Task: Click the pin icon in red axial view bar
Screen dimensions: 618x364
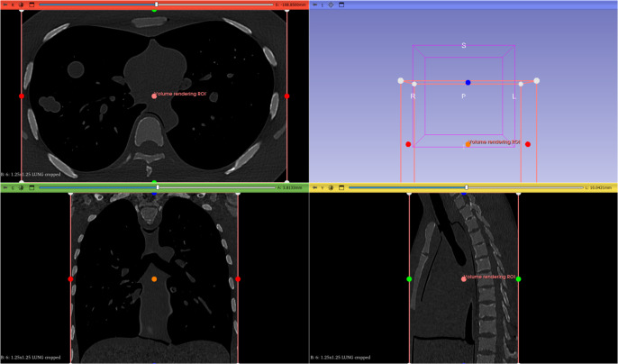Action: pyautogui.click(x=5, y=5)
